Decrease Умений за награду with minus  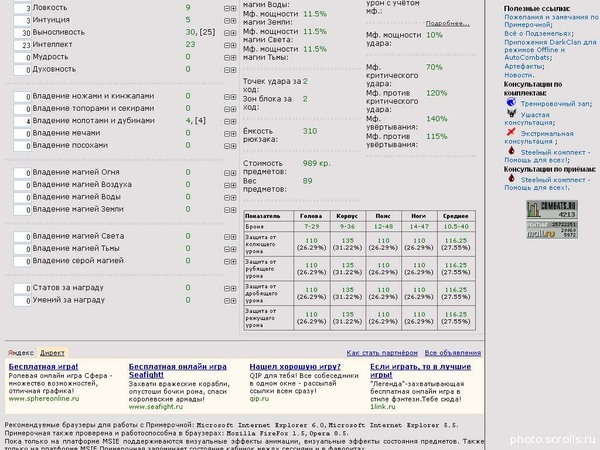tap(227, 301)
